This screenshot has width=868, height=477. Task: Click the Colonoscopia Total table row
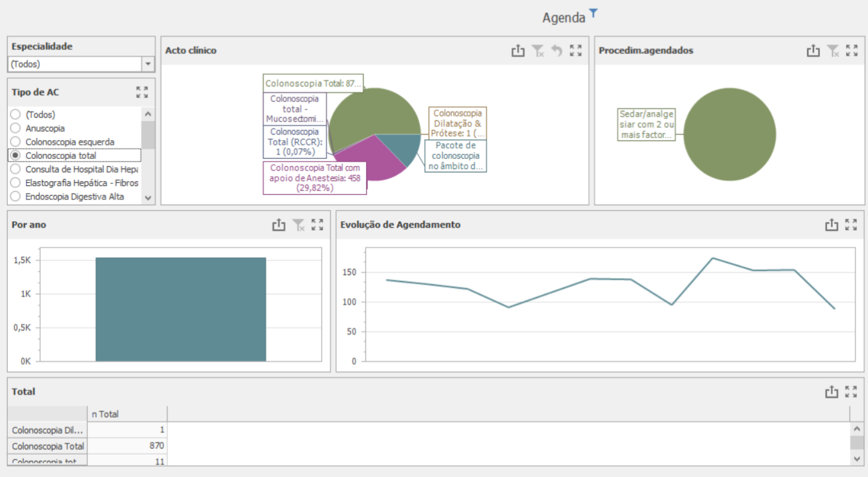48,446
